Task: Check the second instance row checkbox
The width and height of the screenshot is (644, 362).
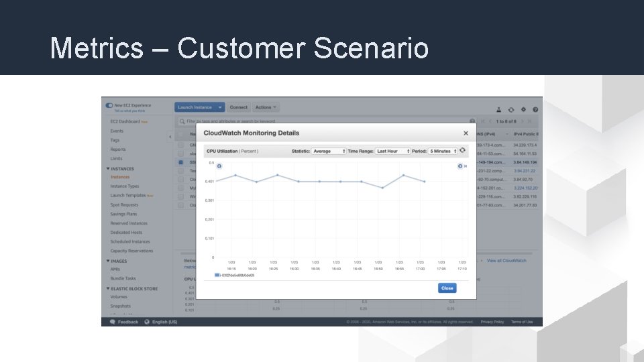Action: point(180,154)
